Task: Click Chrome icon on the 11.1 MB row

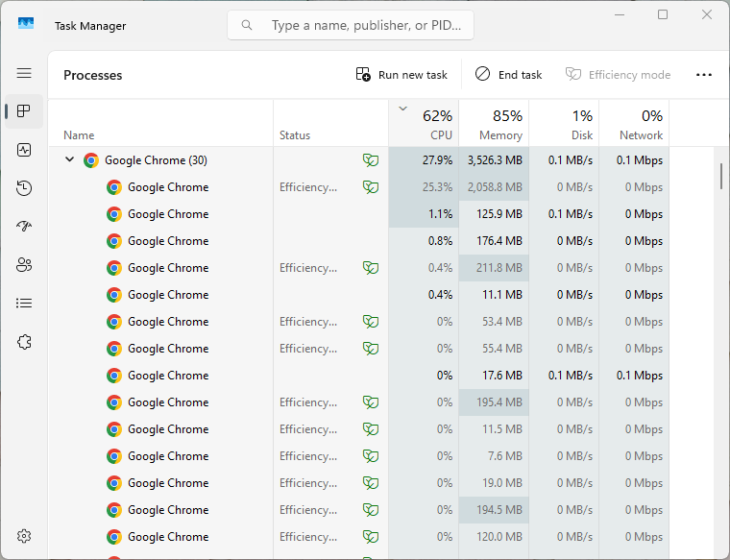Action: point(114,295)
